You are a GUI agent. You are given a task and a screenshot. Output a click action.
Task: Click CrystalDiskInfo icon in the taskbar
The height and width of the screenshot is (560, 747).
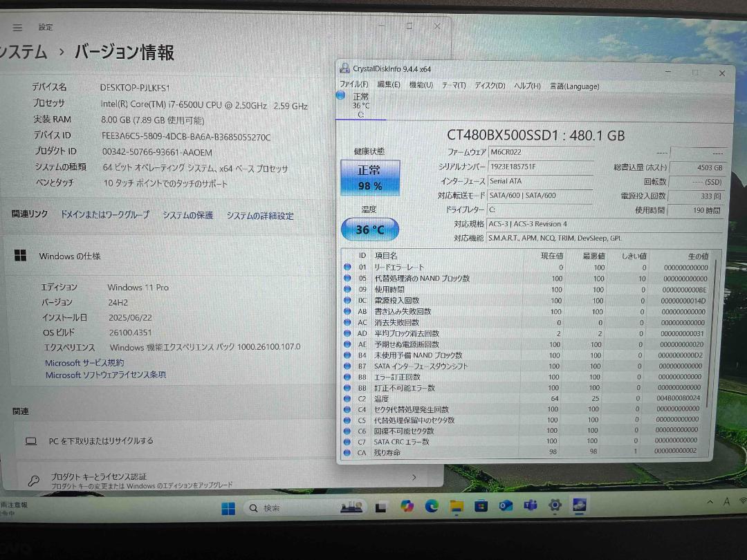click(580, 505)
